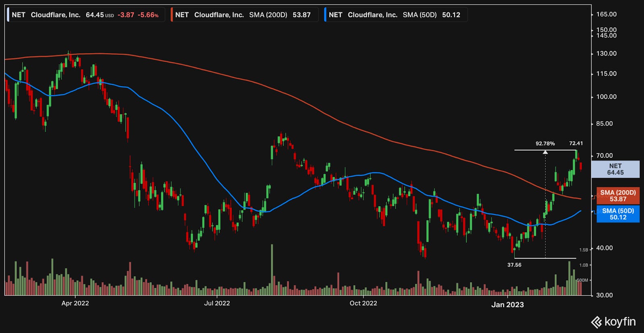Image resolution: width=644 pixels, height=333 pixels.
Task: Click the red SMA (200D) 53.87 axis tag
Action: point(618,196)
